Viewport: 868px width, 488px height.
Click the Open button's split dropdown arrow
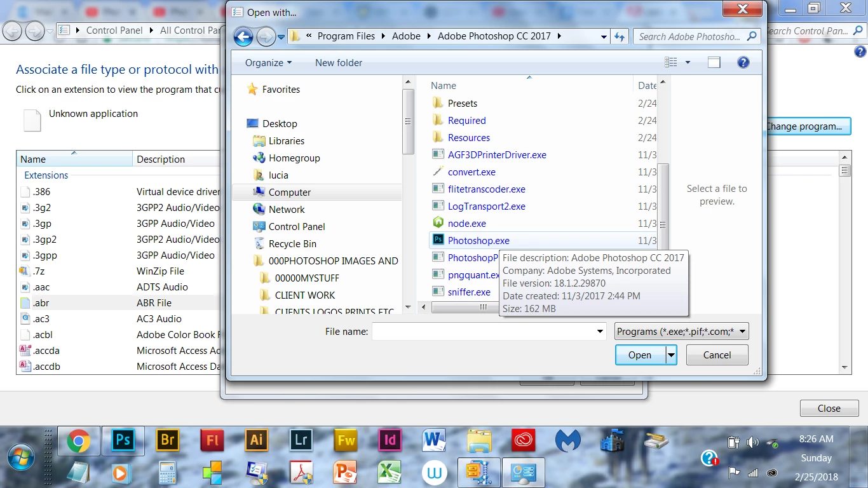pyautogui.click(x=671, y=355)
